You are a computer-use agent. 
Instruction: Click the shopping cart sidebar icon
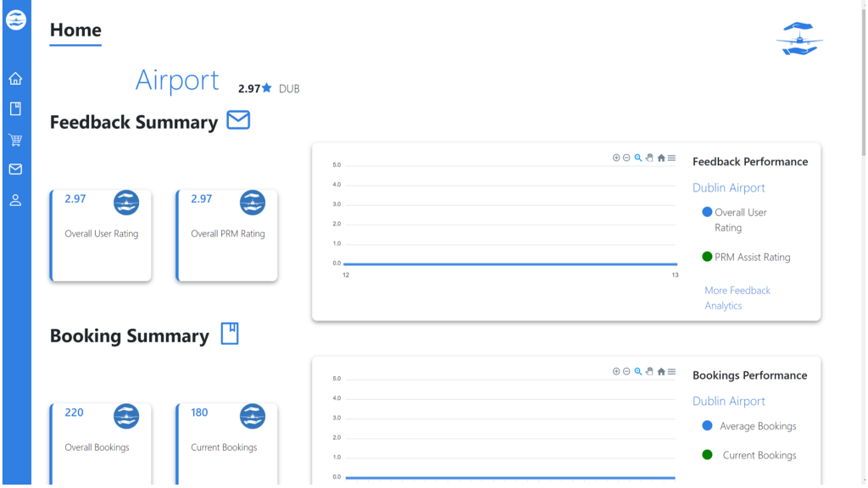(x=15, y=140)
